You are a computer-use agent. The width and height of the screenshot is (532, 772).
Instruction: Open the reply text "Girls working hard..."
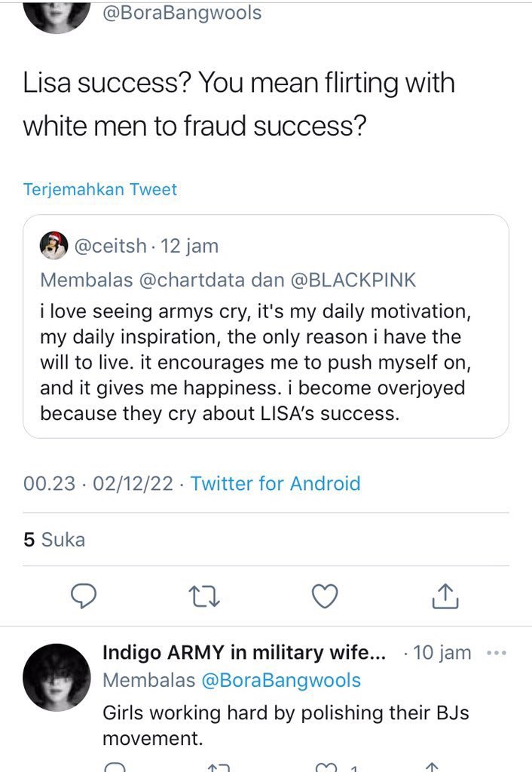[x=286, y=725]
